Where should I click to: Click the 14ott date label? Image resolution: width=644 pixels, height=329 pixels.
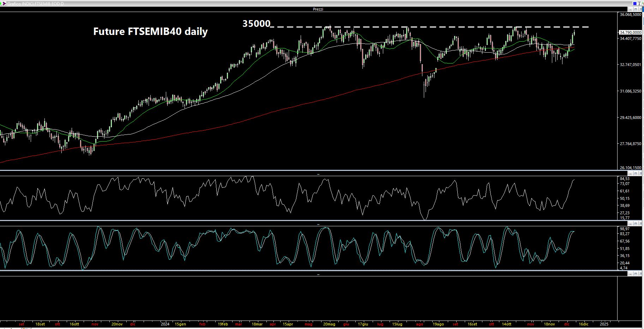507,324
